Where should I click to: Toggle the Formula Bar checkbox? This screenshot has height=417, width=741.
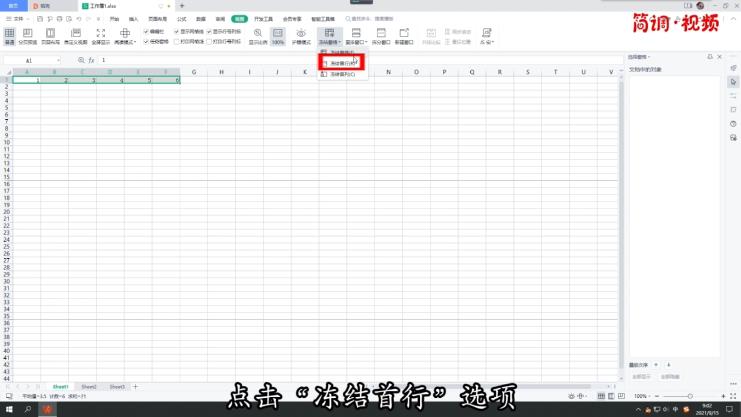[147, 31]
